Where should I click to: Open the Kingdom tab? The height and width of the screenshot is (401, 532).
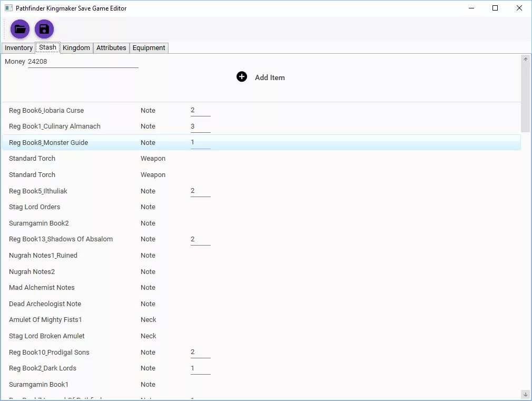click(x=76, y=48)
